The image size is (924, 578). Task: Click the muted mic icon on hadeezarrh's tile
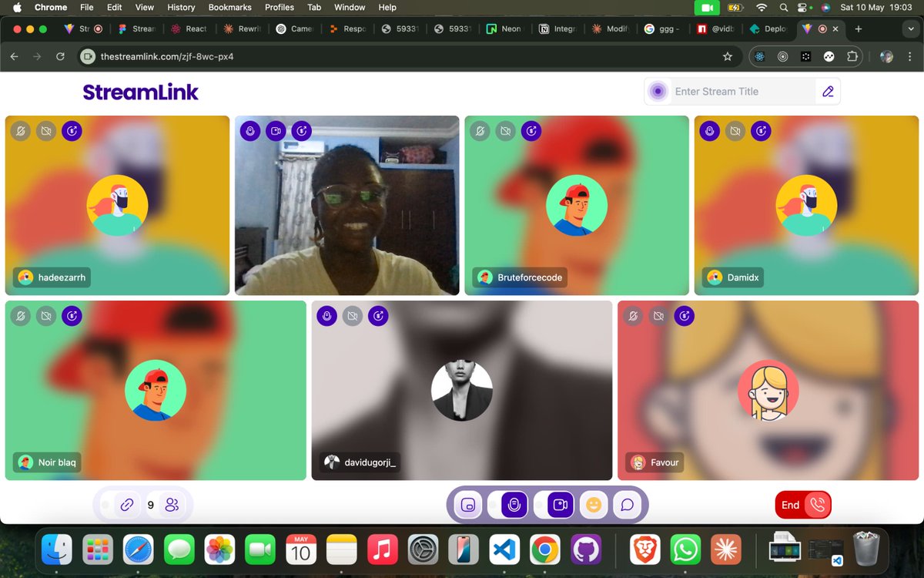click(21, 131)
